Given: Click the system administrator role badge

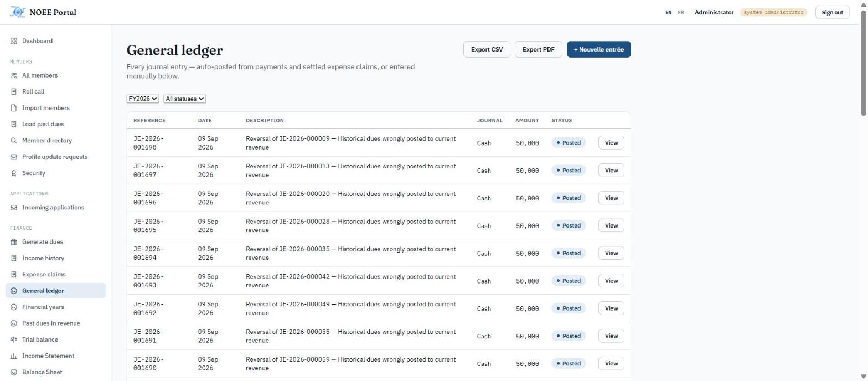Looking at the screenshot, I should (x=773, y=12).
